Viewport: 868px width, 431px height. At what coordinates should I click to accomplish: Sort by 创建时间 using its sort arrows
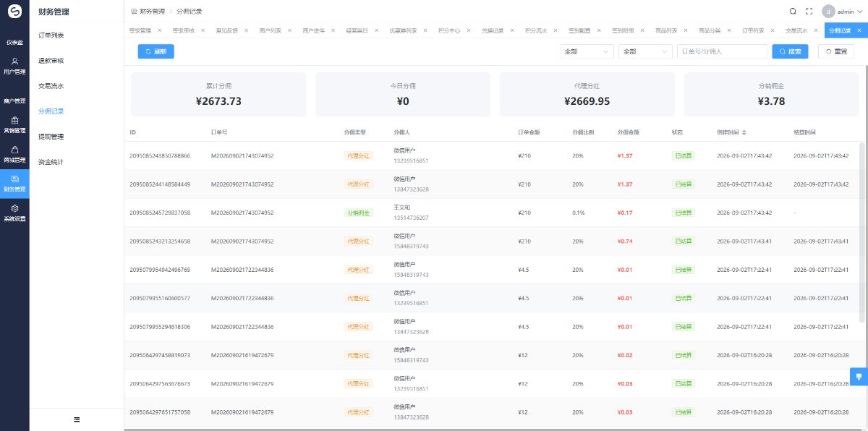744,132
